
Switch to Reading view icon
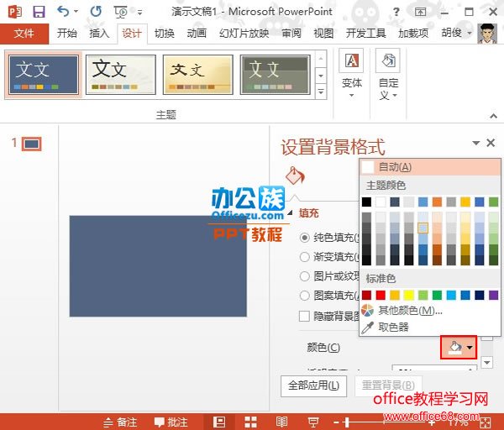282,422
